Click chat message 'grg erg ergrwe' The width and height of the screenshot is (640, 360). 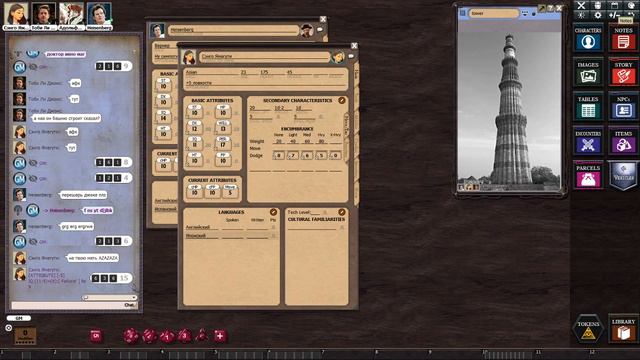(77, 226)
